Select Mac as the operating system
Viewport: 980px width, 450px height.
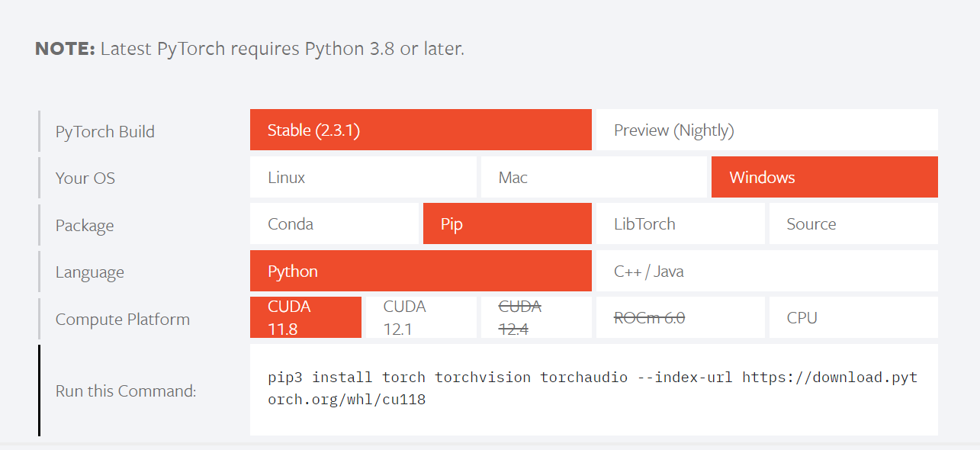pos(593,177)
